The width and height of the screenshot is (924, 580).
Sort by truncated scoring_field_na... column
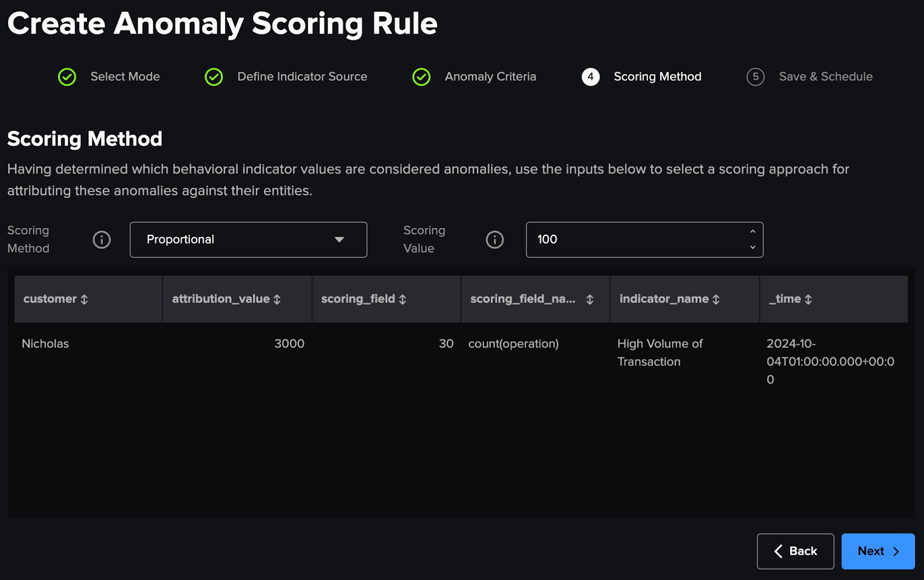(x=590, y=299)
